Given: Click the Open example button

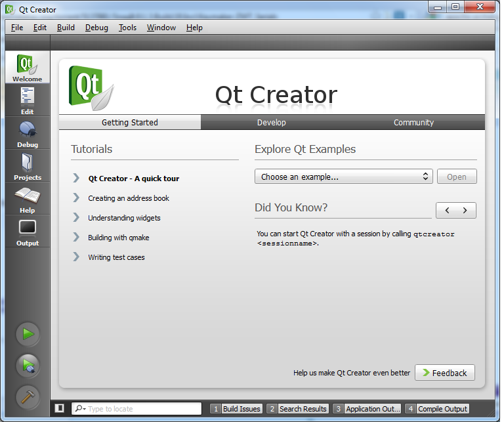Looking at the screenshot, I should point(457,177).
